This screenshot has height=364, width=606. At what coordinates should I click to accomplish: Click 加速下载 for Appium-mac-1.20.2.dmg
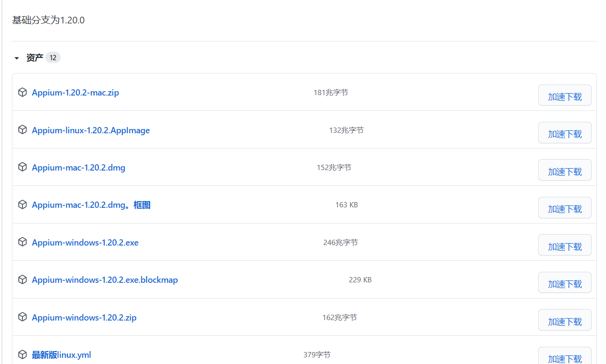pyautogui.click(x=564, y=170)
